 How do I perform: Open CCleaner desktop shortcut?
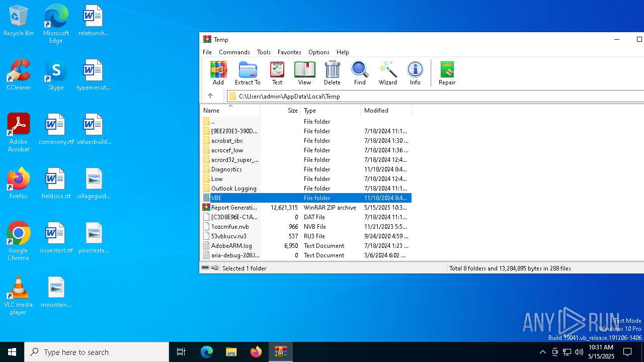tap(19, 75)
